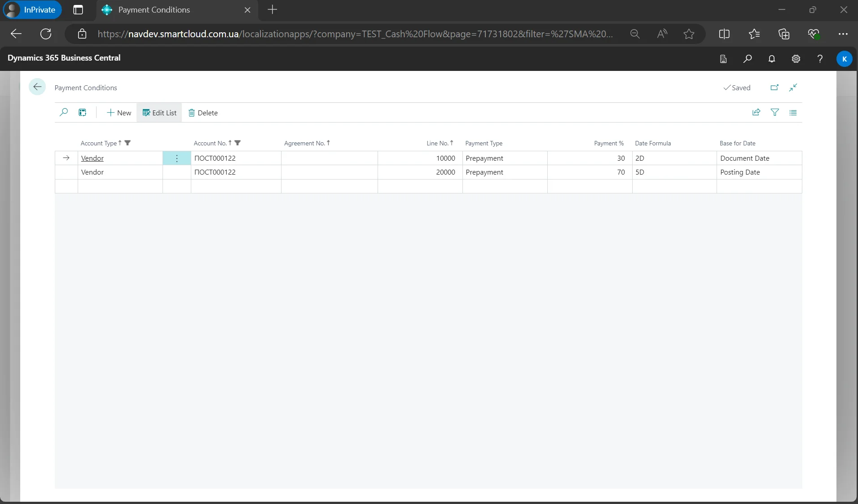Click the list view layout icon

(x=793, y=113)
